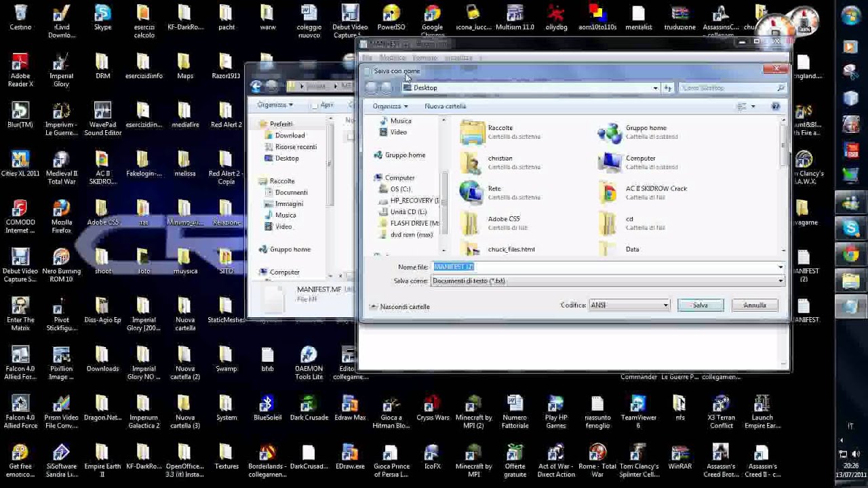Expand the Desktop address bar dropdown
Image resolution: width=868 pixels, height=488 pixels.
tap(655, 88)
